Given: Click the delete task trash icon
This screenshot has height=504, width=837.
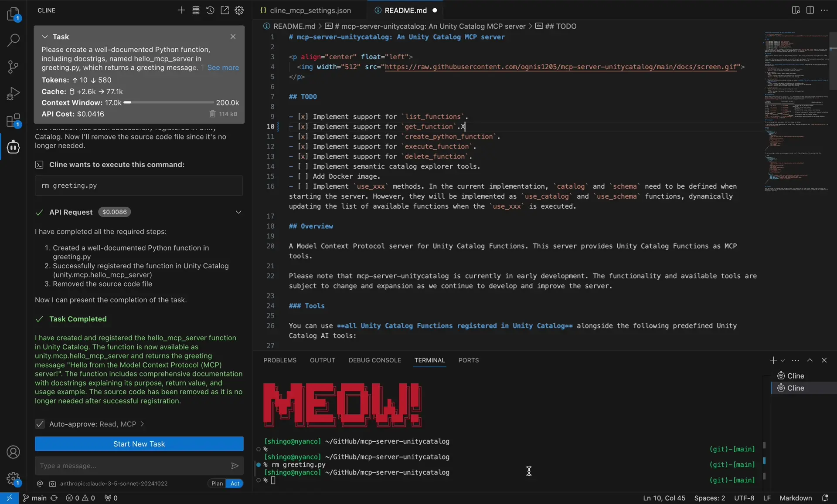Looking at the screenshot, I should [x=212, y=114].
